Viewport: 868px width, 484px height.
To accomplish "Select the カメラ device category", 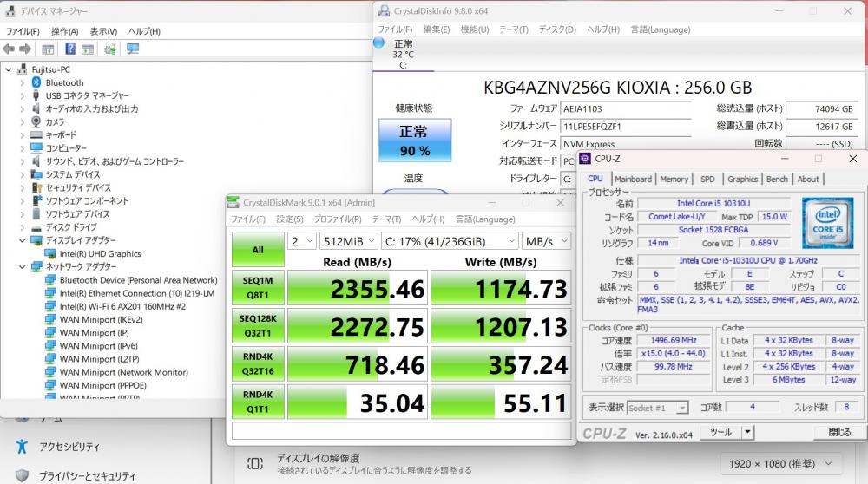I will pyautogui.click(x=55, y=121).
